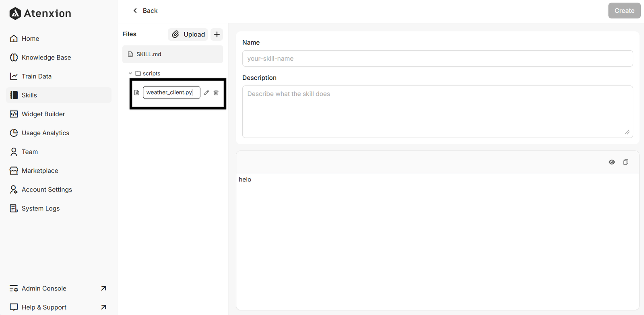The height and width of the screenshot is (315, 644).
Task: Click the Admin Console sliders icon
Action: click(14, 289)
